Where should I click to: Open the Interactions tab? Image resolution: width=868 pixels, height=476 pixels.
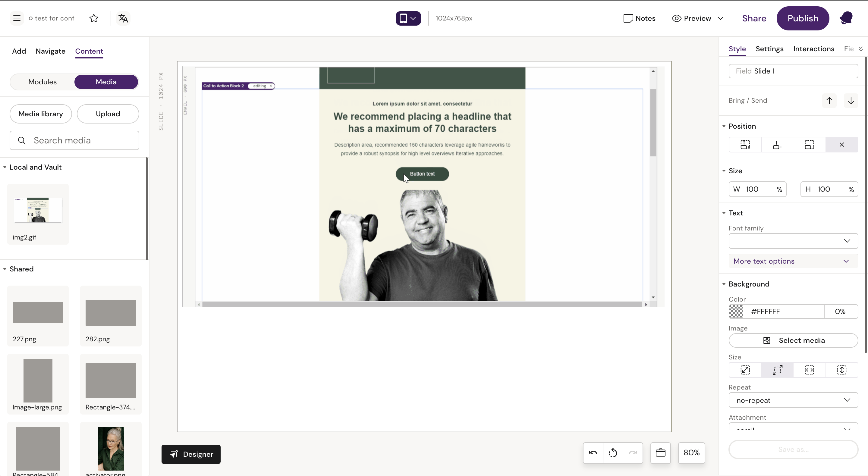pos(813,49)
